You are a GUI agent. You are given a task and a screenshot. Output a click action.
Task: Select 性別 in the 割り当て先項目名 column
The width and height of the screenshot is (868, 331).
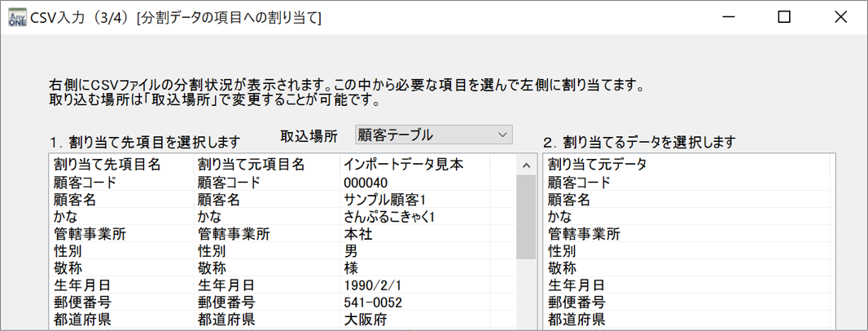(67, 251)
